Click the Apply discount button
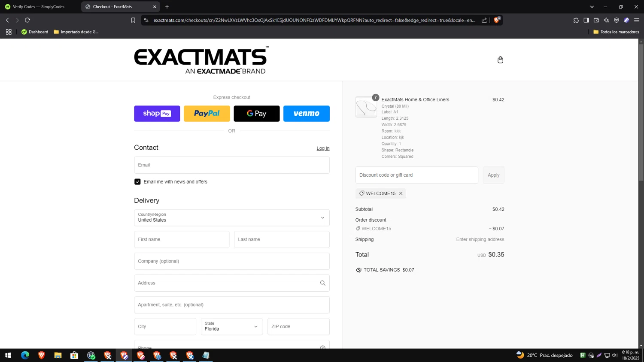The image size is (644, 362). [494, 175]
